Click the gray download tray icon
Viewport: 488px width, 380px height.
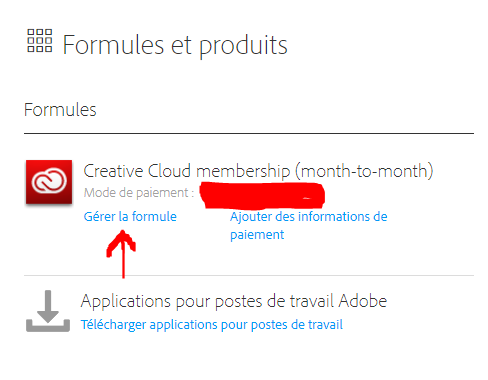coord(48,311)
